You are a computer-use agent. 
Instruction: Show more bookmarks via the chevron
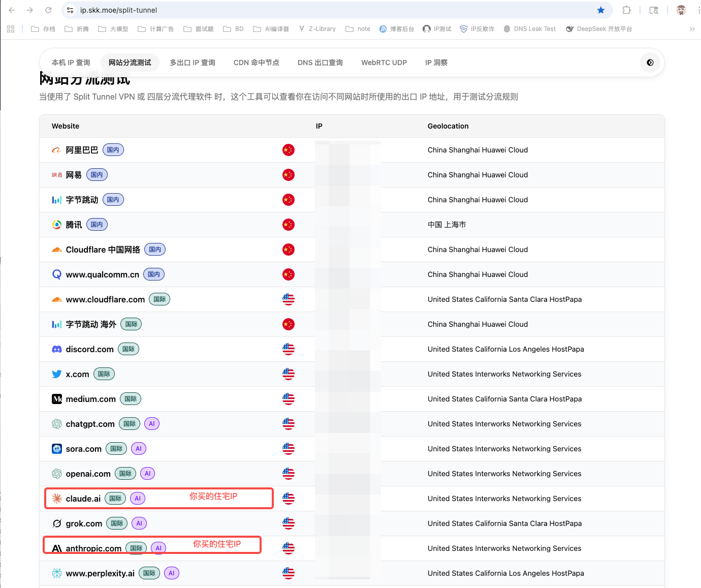click(x=692, y=29)
